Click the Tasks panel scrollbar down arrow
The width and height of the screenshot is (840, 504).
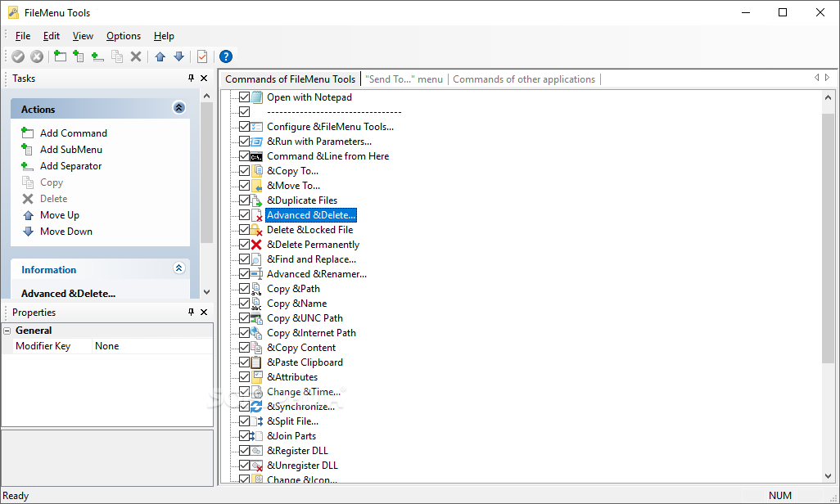click(x=207, y=292)
